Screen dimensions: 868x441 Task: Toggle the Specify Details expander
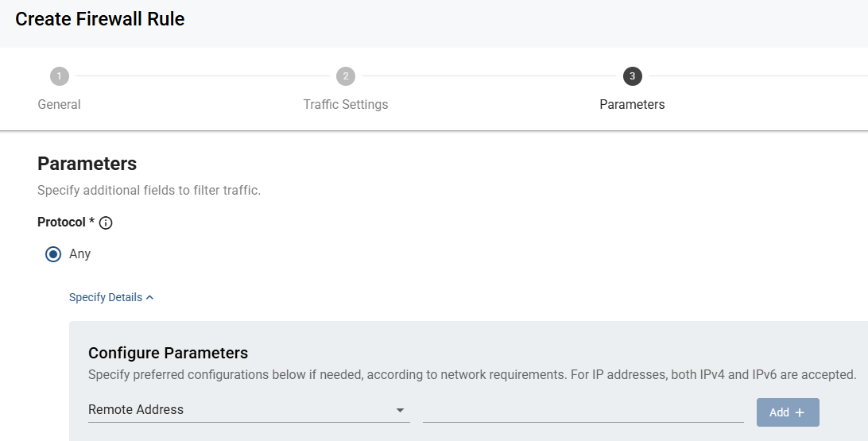[111, 298]
